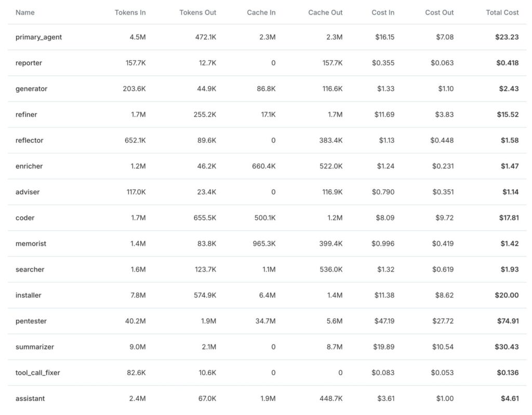The image size is (532, 415).
Task: Click the pentester total cost $74.91
Action: click(508, 321)
